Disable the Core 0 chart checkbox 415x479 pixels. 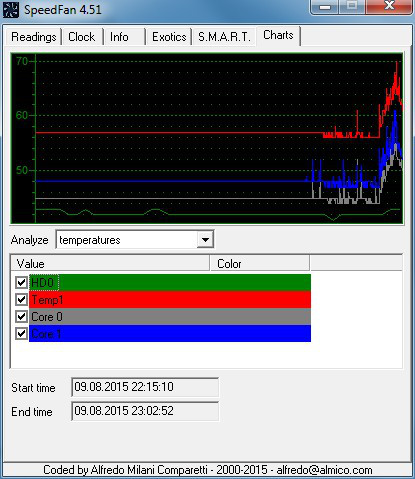(21, 316)
